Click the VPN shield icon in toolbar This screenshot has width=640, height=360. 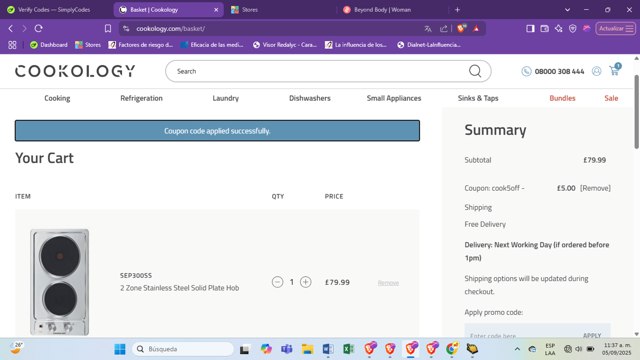(x=573, y=29)
